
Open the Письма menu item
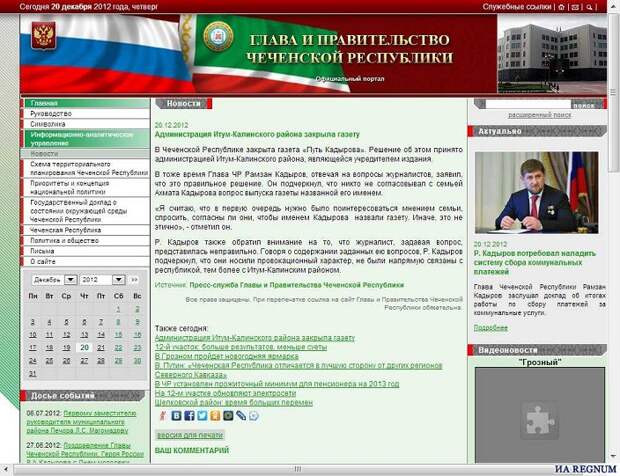pos(87,251)
